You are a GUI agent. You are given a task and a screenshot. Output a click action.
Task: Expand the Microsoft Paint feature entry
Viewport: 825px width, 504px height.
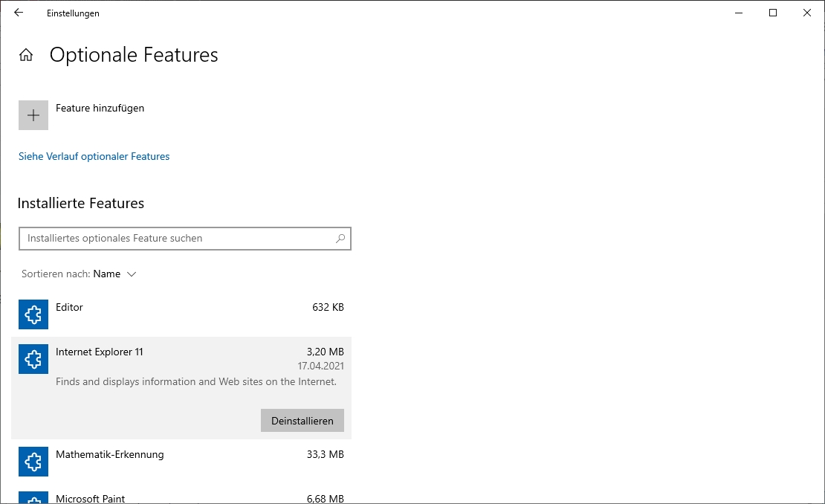click(186, 498)
